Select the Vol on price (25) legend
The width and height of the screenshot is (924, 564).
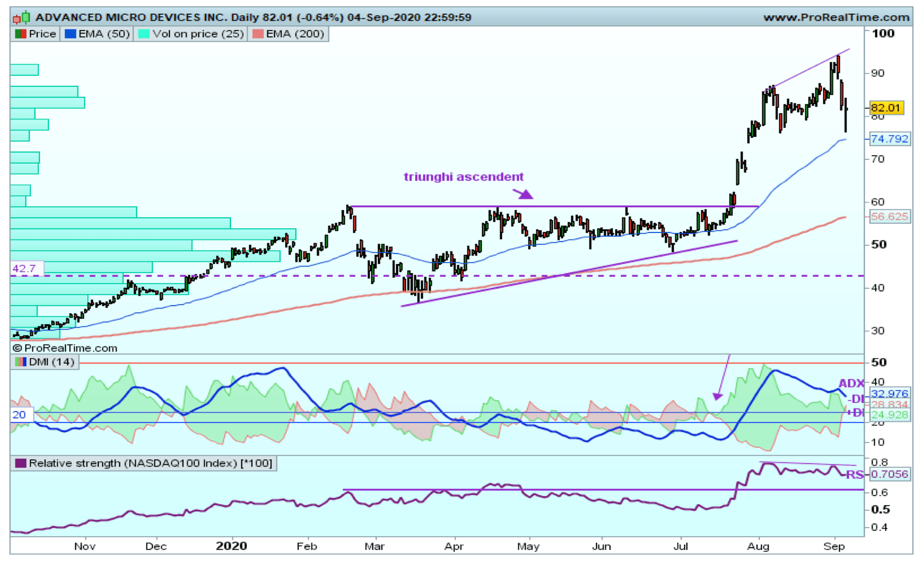click(191, 34)
